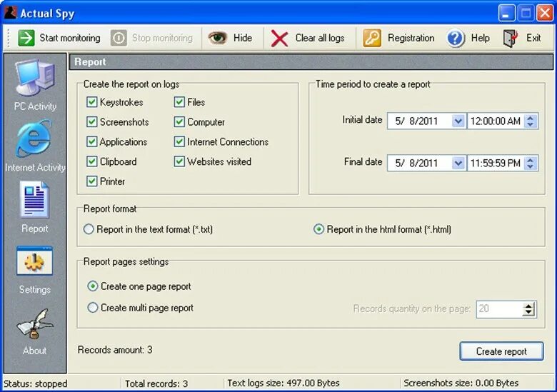Increase Final date time with up arrow
The image size is (557, 392).
(x=531, y=160)
